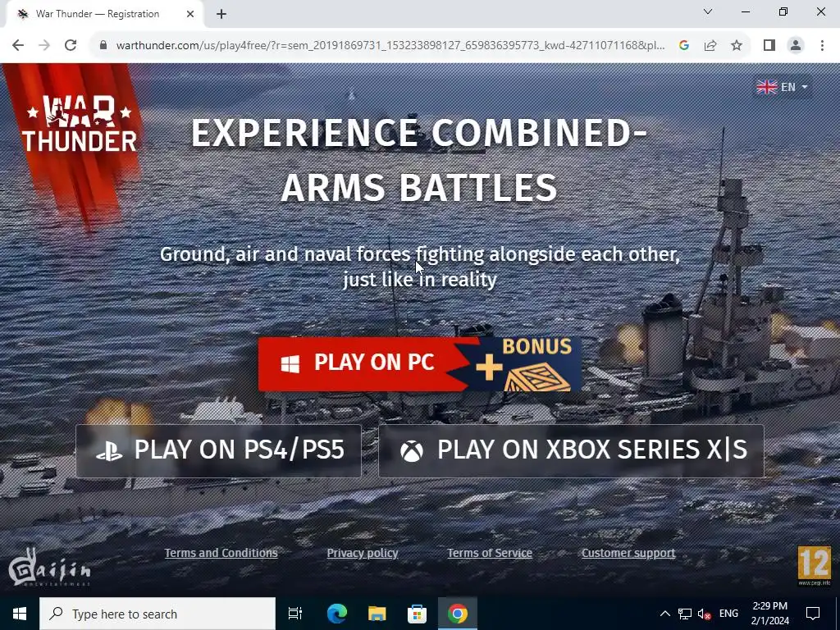Open the Chrome profile avatar
The height and width of the screenshot is (630, 840).
pos(796,45)
